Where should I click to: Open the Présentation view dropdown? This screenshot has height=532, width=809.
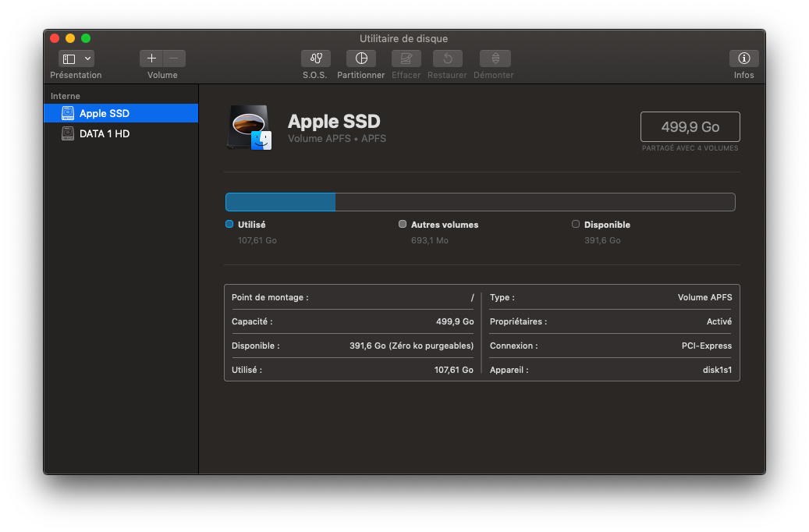coord(76,59)
